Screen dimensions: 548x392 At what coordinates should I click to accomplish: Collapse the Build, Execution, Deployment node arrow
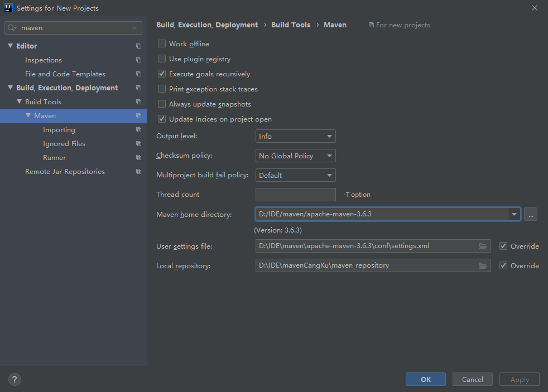click(10, 88)
